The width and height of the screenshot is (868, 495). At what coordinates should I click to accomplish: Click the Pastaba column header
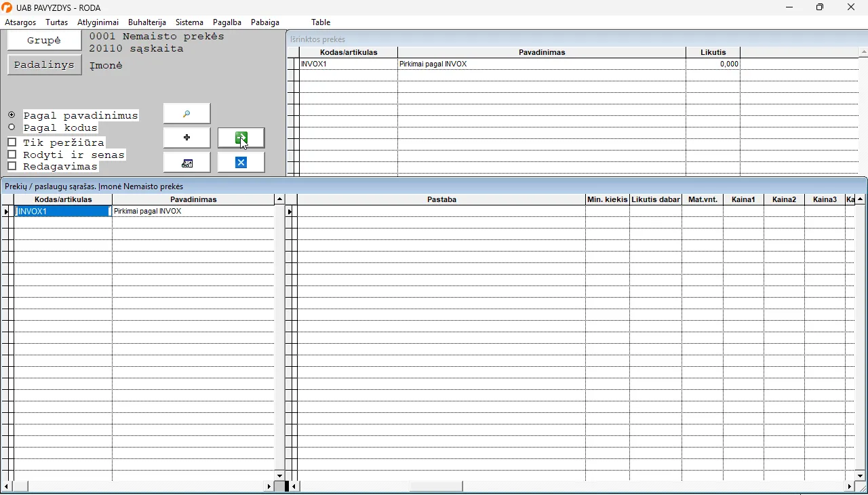pos(442,199)
